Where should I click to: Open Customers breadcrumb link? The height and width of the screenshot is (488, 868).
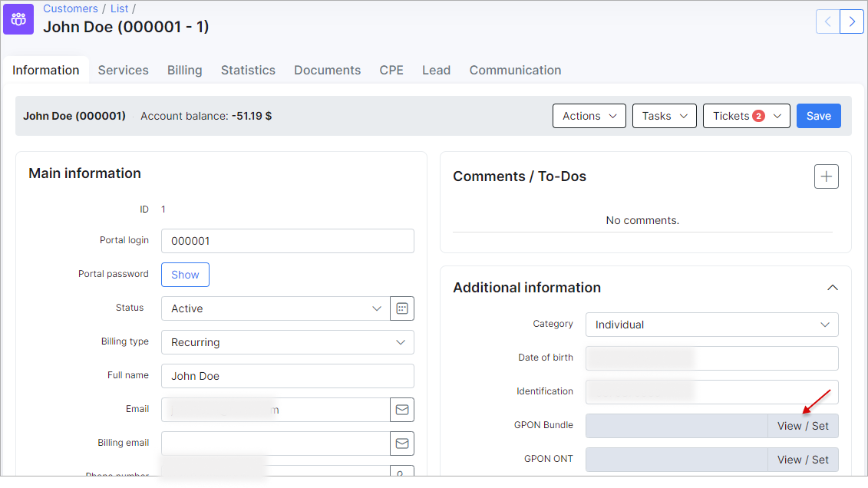(71, 9)
